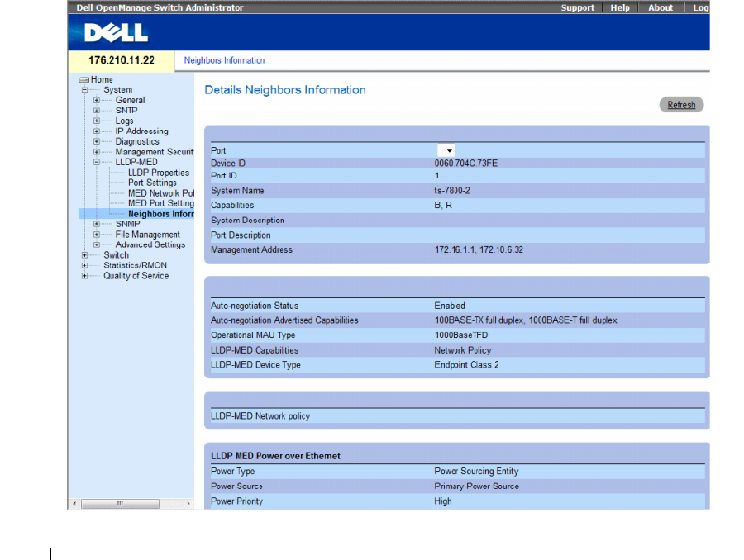Open SNTP in the tree
This screenshot has width=744, height=560.
tap(126, 111)
